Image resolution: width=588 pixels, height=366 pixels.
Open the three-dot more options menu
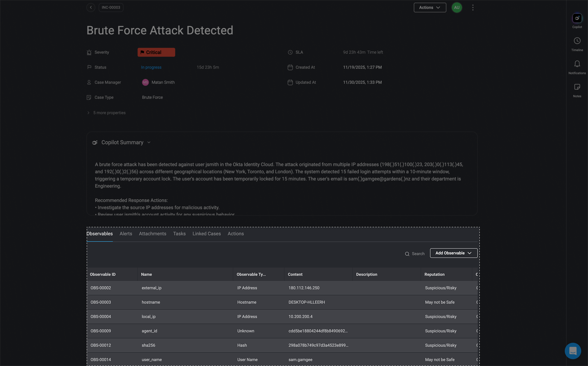coord(473,8)
